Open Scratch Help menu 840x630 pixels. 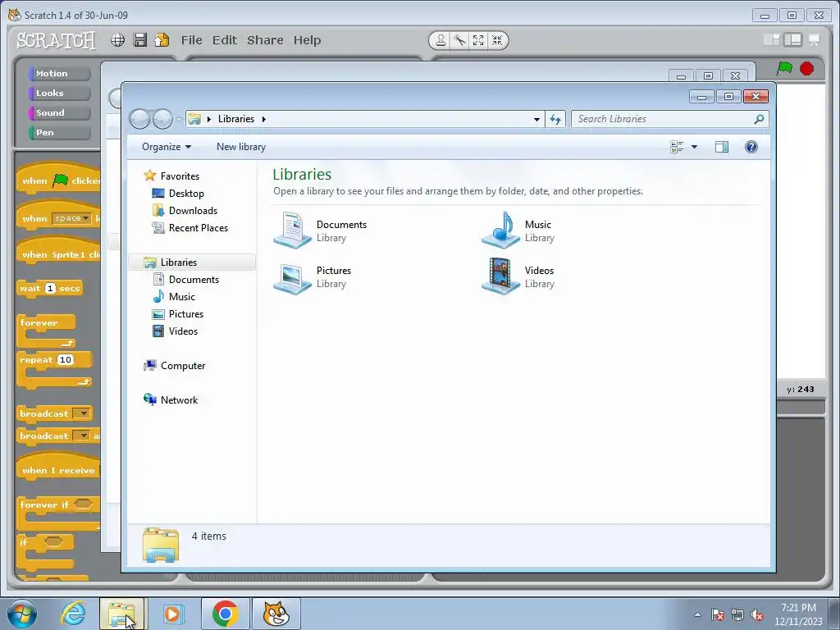(x=307, y=40)
